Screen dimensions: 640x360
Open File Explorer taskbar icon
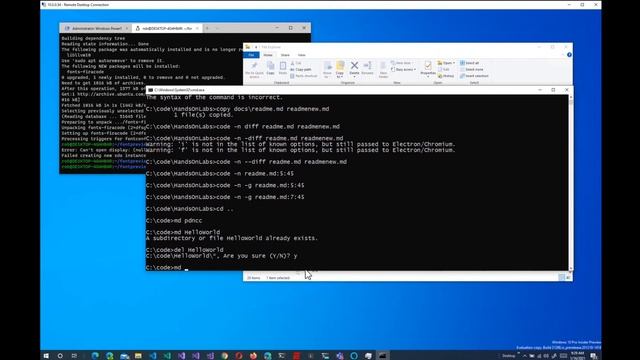click(138, 356)
